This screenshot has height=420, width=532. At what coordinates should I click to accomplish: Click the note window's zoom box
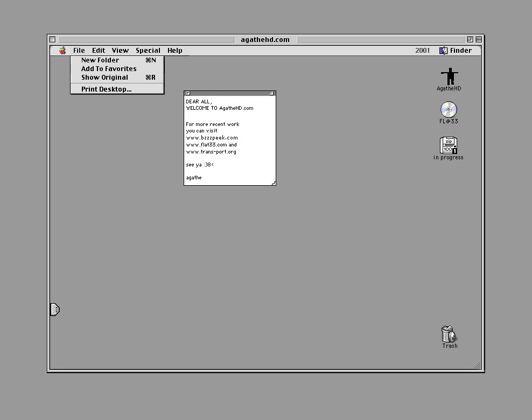tap(271, 93)
